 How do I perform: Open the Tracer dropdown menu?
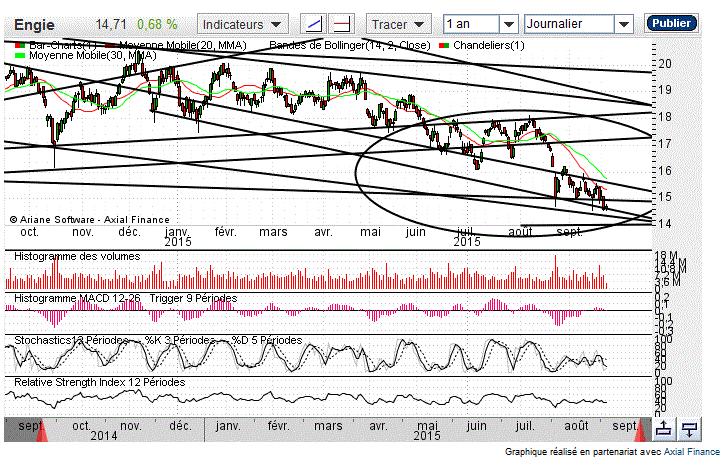click(398, 24)
